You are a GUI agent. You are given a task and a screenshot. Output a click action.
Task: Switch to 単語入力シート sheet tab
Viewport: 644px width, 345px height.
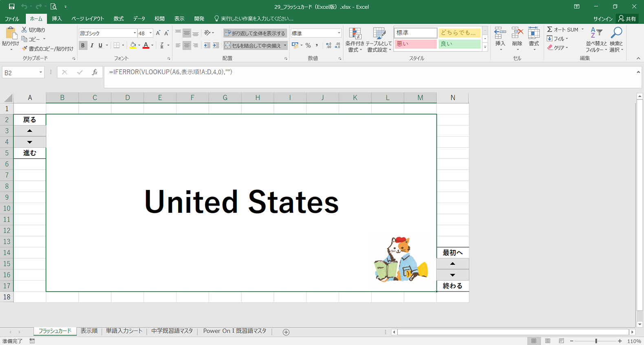click(124, 331)
